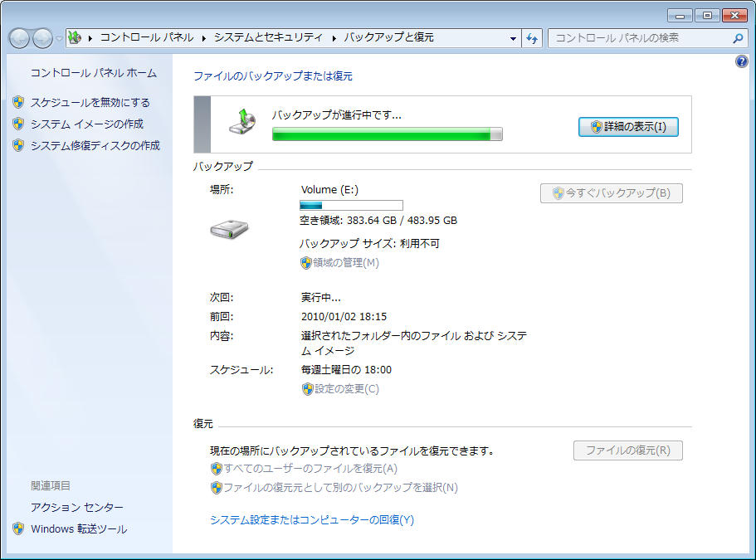Close the backup and restore window
This screenshot has height=560, width=756.
(734, 16)
